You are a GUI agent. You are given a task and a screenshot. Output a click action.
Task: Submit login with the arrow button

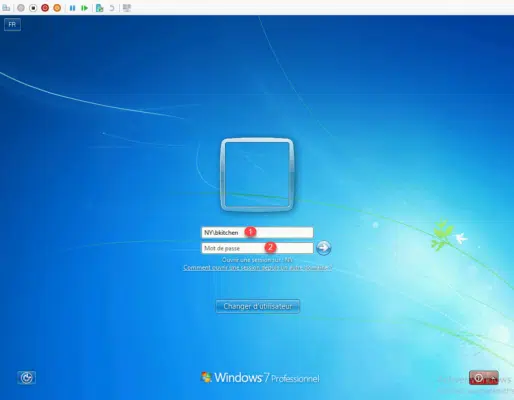click(323, 248)
